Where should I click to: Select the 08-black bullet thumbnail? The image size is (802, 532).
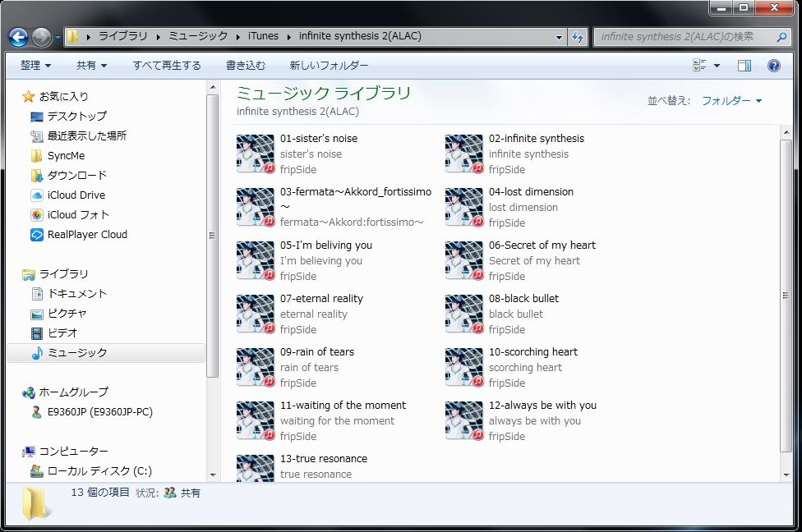pyautogui.click(x=464, y=314)
